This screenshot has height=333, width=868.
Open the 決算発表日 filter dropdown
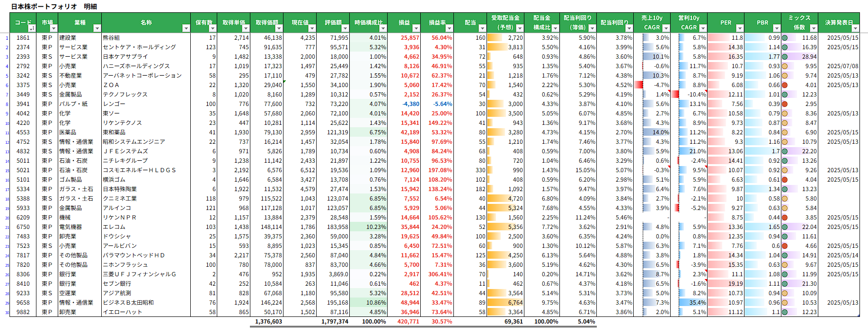pos(855,28)
